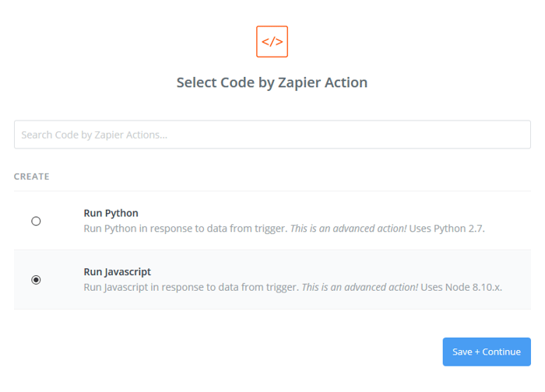Click the Uses Node 8.10.x text
This screenshot has height=392, width=545.
point(461,288)
